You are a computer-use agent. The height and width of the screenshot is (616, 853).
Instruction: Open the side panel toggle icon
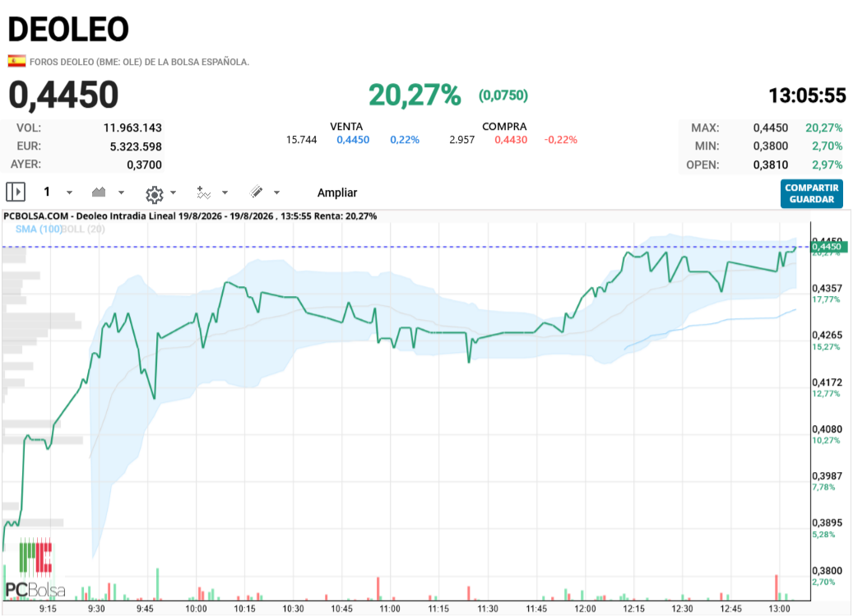tap(16, 192)
